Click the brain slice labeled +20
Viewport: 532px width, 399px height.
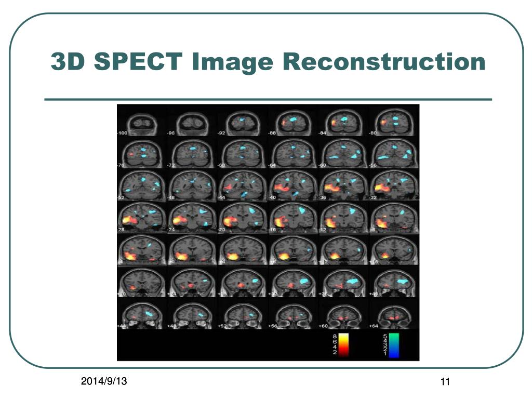[x=142, y=283]
